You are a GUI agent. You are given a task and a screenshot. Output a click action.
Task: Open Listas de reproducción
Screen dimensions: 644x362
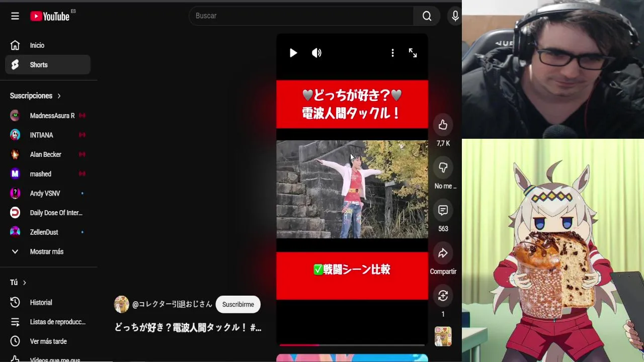point(48,322)
